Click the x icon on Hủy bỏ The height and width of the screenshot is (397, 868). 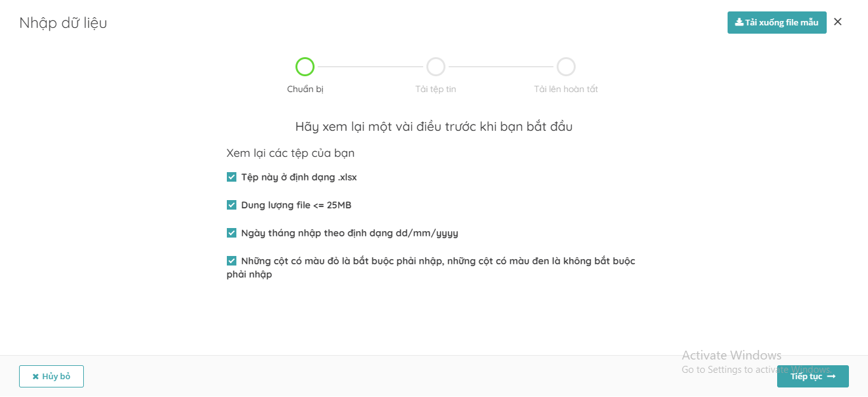(36, 377)
